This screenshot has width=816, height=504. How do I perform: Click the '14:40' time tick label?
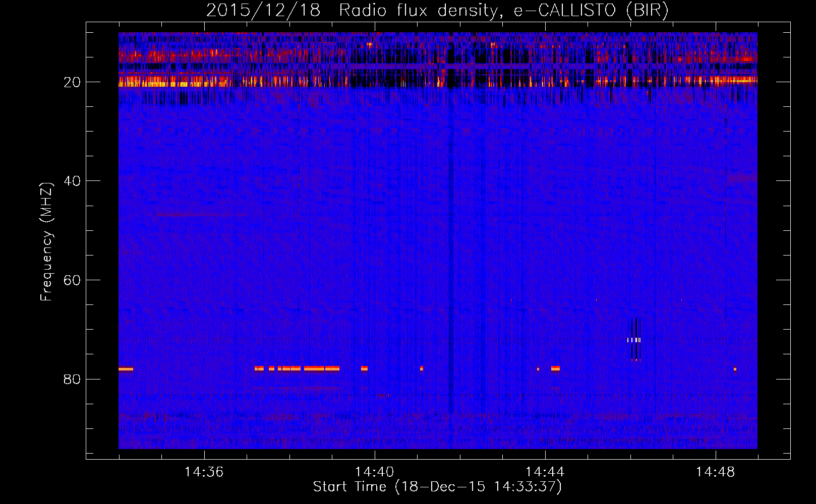[375, 472]
